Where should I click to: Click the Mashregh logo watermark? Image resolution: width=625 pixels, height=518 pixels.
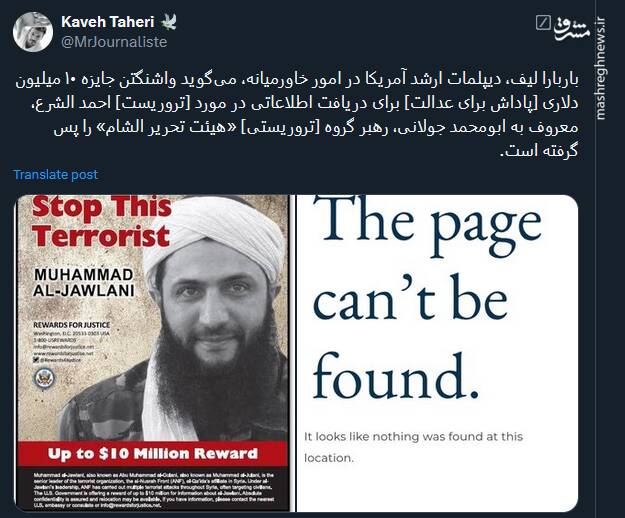click(572, 27)
